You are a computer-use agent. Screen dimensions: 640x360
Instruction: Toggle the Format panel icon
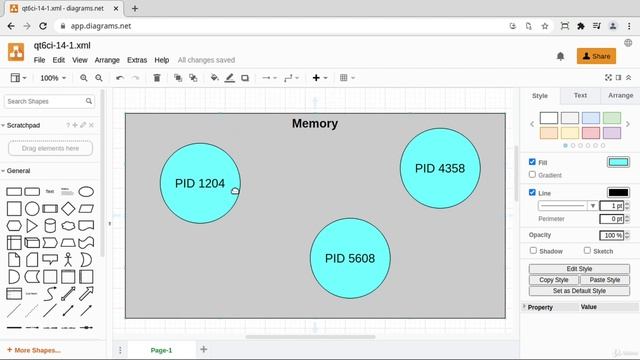(x=619, y=78)
